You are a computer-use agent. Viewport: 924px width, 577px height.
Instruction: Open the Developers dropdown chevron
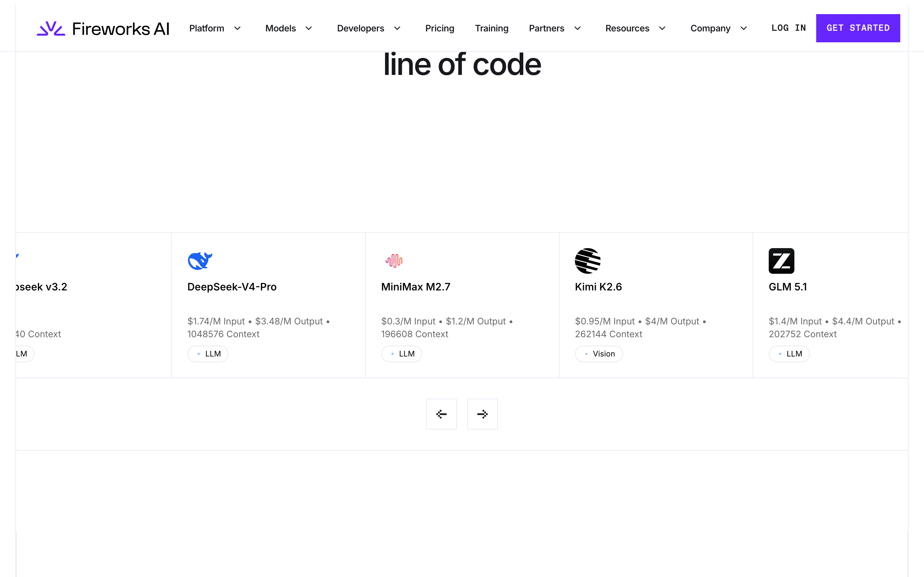(x=398, y=28)
